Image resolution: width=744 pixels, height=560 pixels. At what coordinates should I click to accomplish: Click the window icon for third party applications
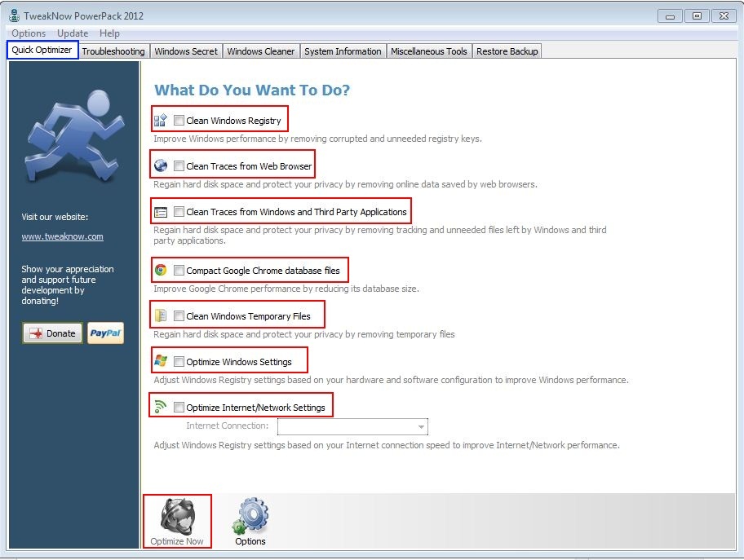tap(161, 212)
